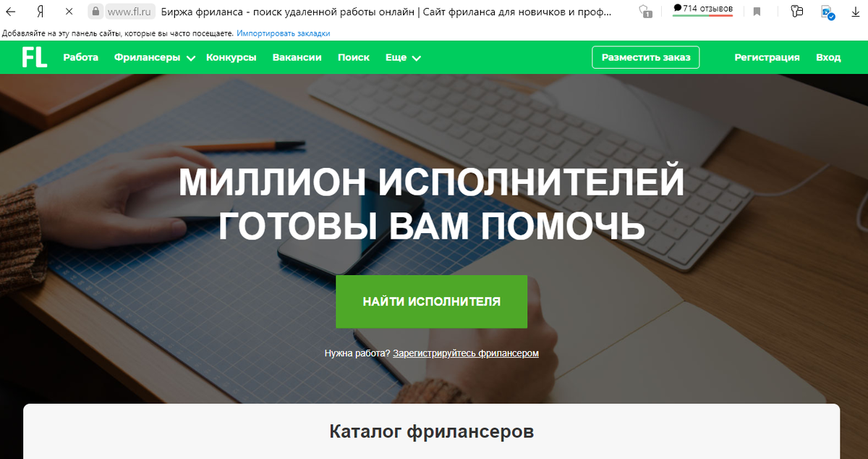Screen dimensions: 868x459
Task: Click the МИЛЛИОН ИСПОЛНИТЕЛЕЙ headline text
Action: tap(432, 181)
